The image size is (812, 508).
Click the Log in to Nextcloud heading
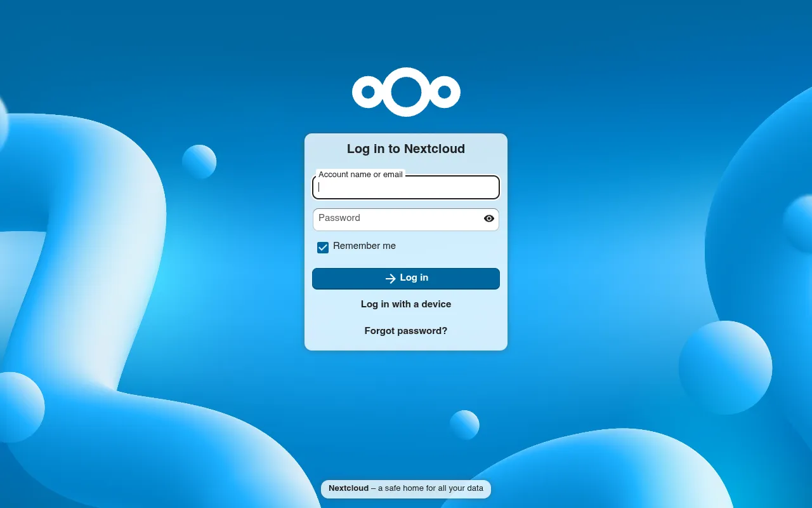(406, 149)
